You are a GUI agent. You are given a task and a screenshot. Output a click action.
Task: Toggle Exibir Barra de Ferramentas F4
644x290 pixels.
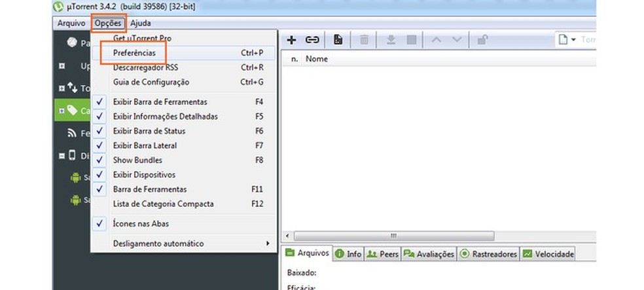(x=184, y=102)
